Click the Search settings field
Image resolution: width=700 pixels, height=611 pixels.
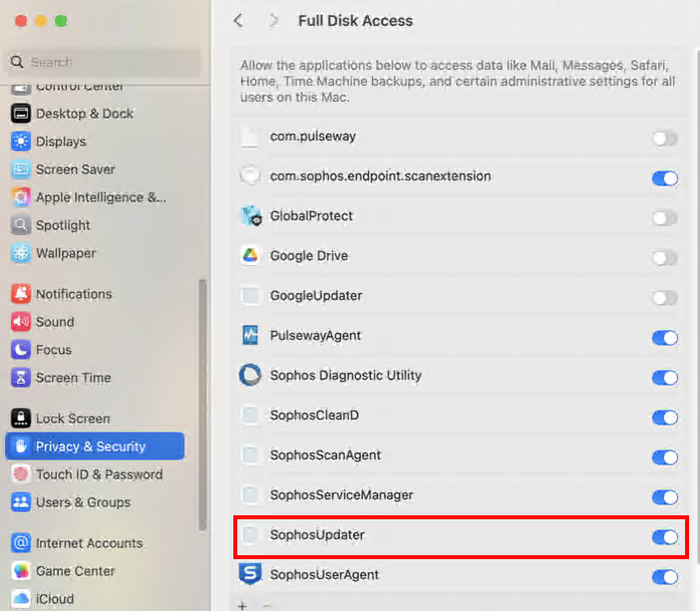(104, 62)
